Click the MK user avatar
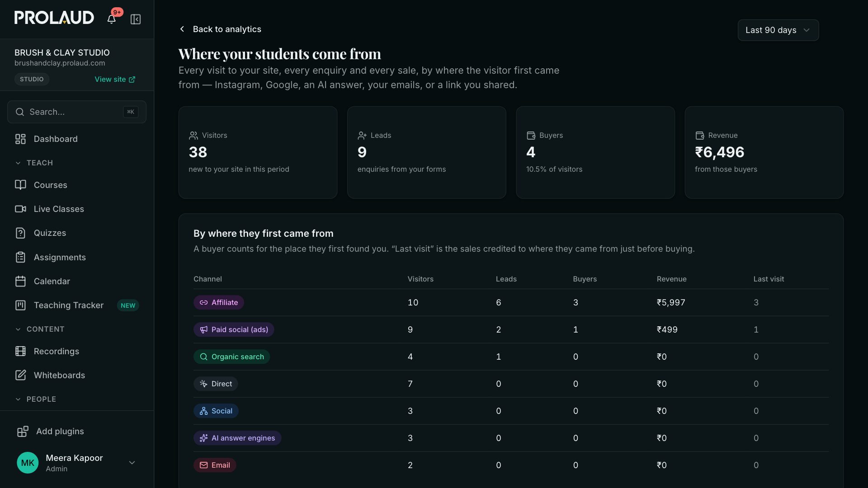 point(28,463)
